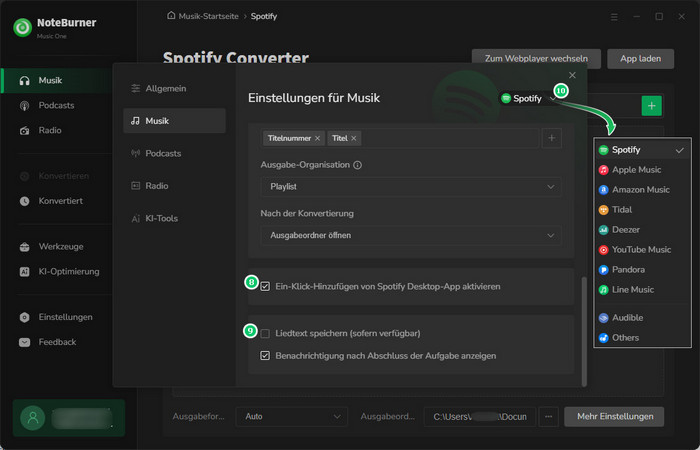The image size is (700, 450).
Task: Select Audible in the platform list
Action: coord(642,318)
